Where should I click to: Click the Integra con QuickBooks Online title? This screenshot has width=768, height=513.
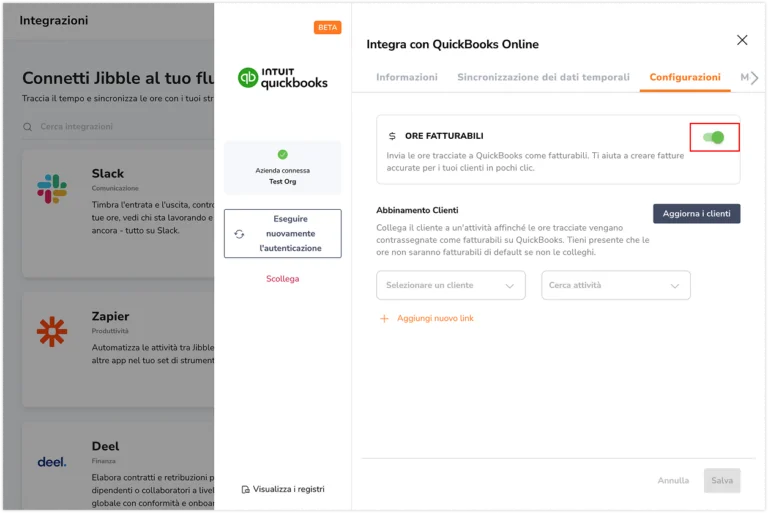click(453, 45)
